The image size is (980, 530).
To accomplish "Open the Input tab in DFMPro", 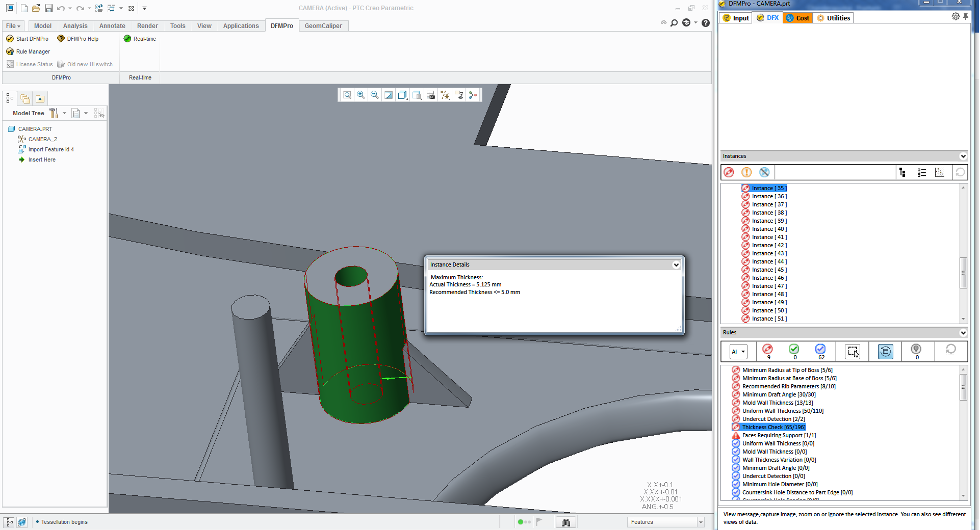I will click(736, 18).
